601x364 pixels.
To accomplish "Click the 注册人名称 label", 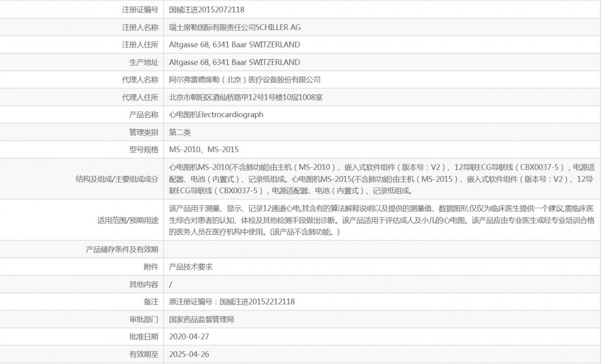I will pyautogui.click(x=140, y=27).
